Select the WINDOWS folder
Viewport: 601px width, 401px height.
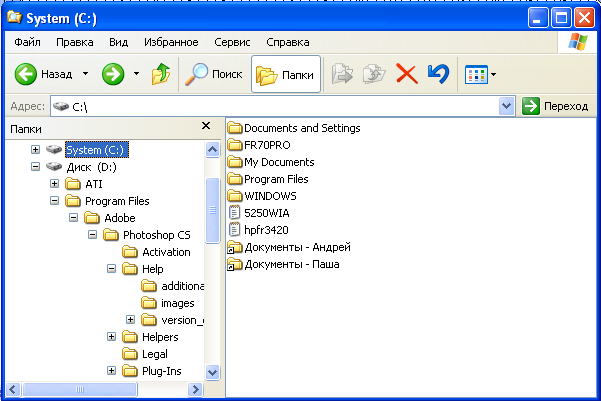[x=262, y=196]
